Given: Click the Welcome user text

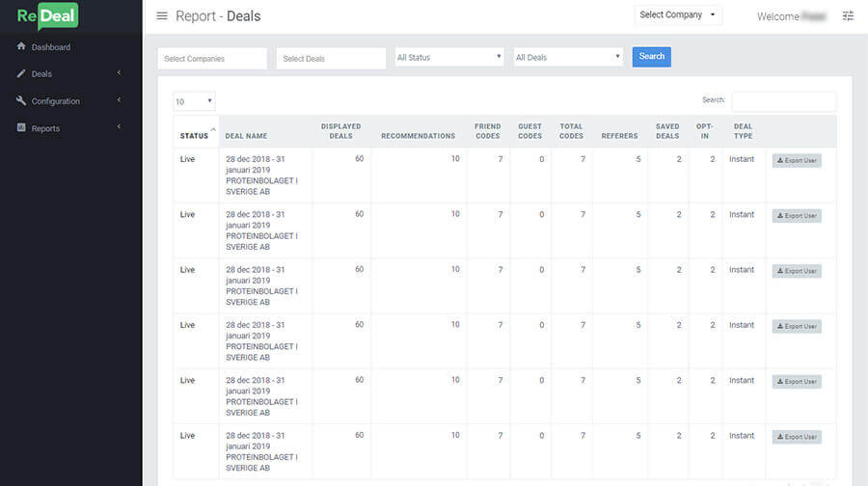Looking at the screenshot, I should coord(791,16).
